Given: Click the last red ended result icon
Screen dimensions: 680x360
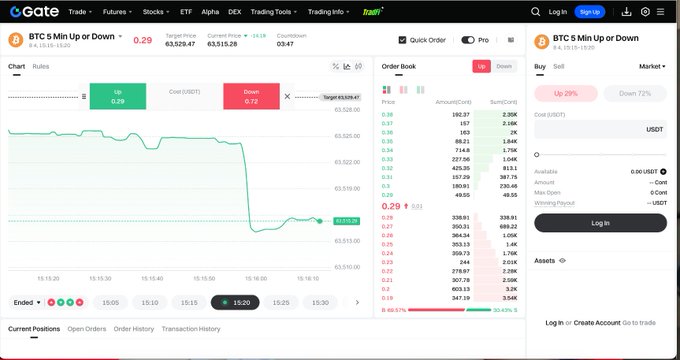Looking at the screenshot, I should pyautogui.click(x=80, y=302).
